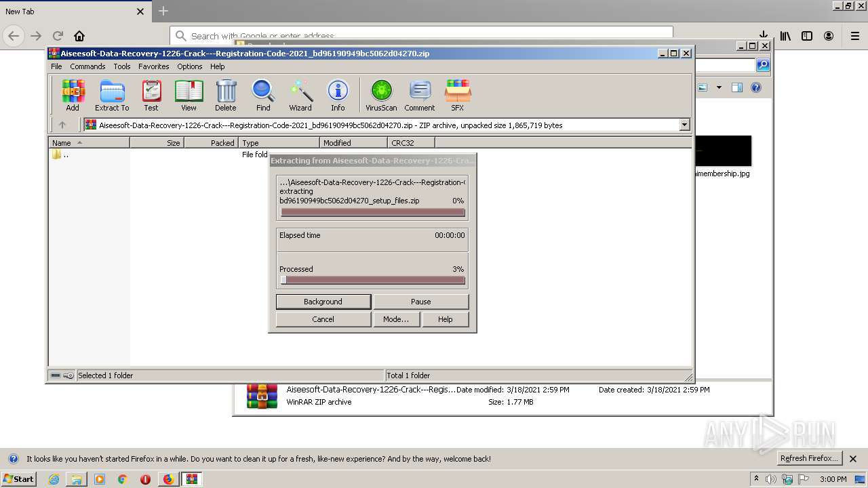Click the current file progress bar
This screenshot has height=488, width=868.
click(372, 212)
